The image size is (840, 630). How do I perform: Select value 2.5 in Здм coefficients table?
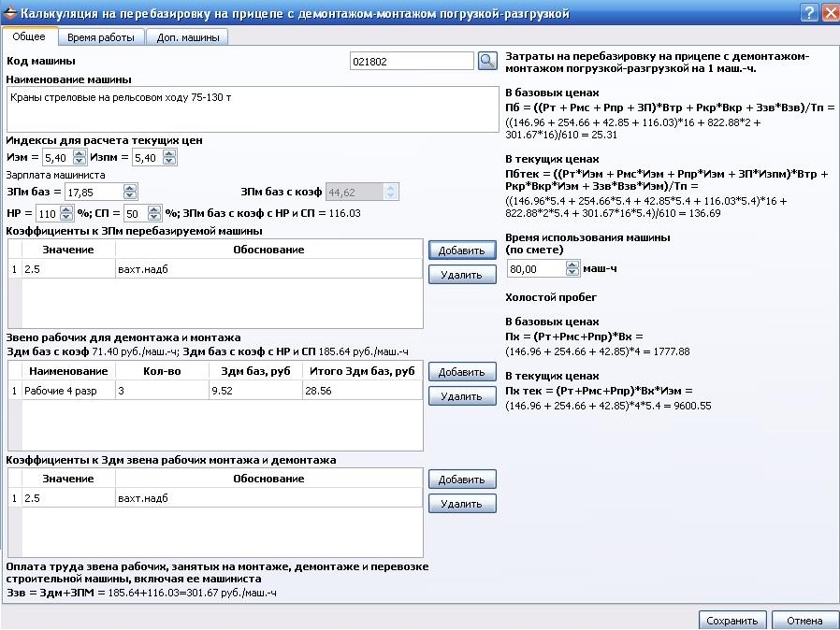(x=68, y=498)
